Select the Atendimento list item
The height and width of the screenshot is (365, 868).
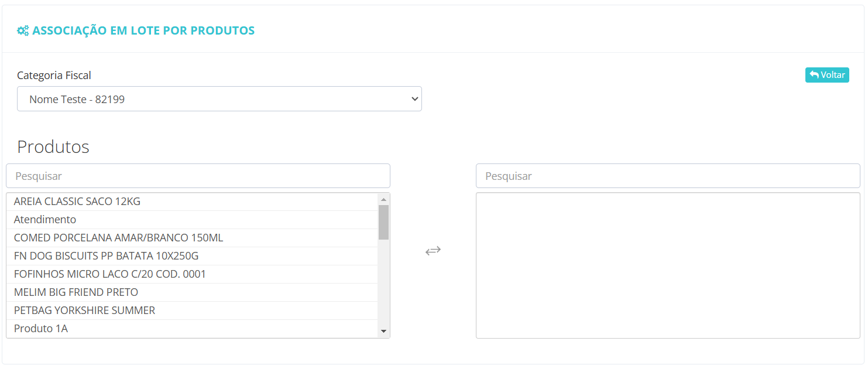pyautogui.click(x=192, y=220)
